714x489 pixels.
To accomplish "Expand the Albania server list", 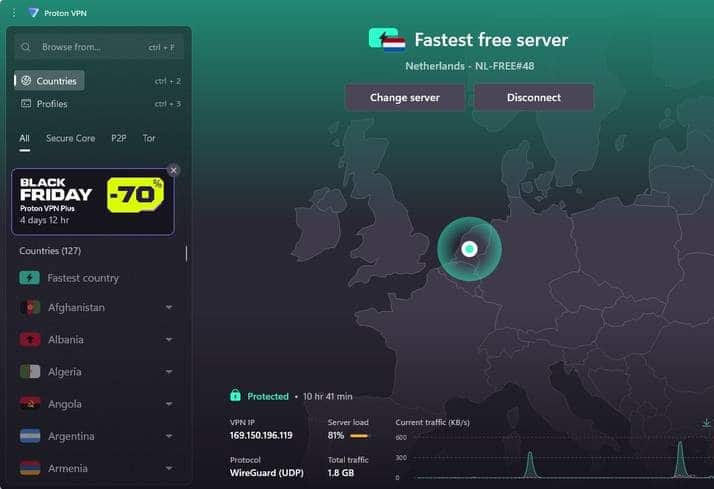I will [x=169, y=340].
